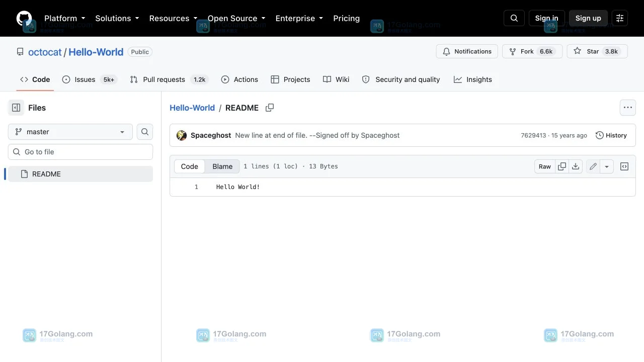This screenshot has width=644, height=362.
Task: Open file History
Action: point(611,135)
